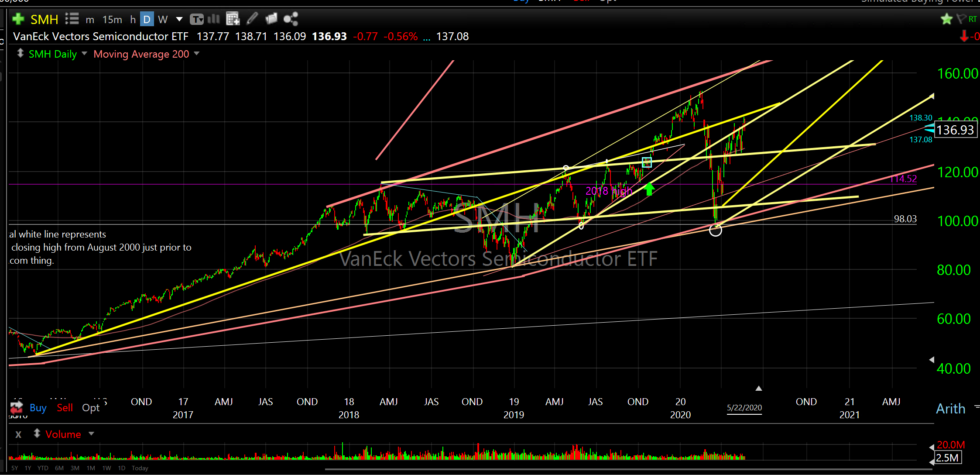
Task: Expand Moving Average 200 indicator menu
Action: click(x=197, y=54)
